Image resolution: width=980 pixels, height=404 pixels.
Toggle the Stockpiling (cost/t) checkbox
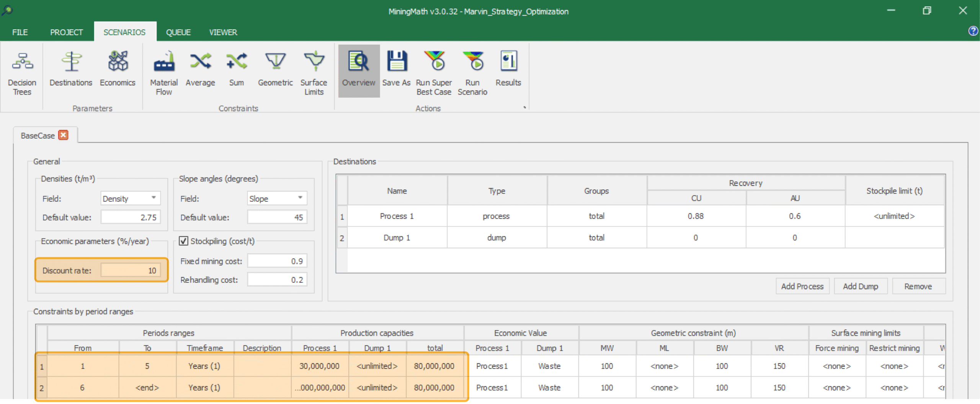click(184, 241)
